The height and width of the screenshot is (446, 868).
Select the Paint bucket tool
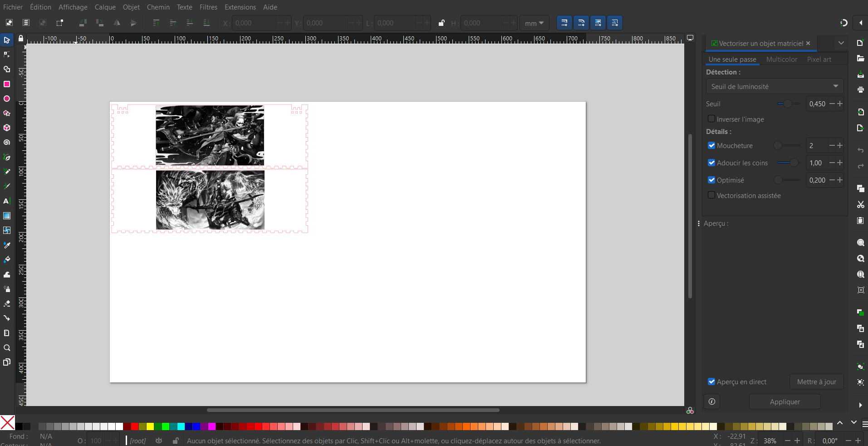(x=7, y=260)
